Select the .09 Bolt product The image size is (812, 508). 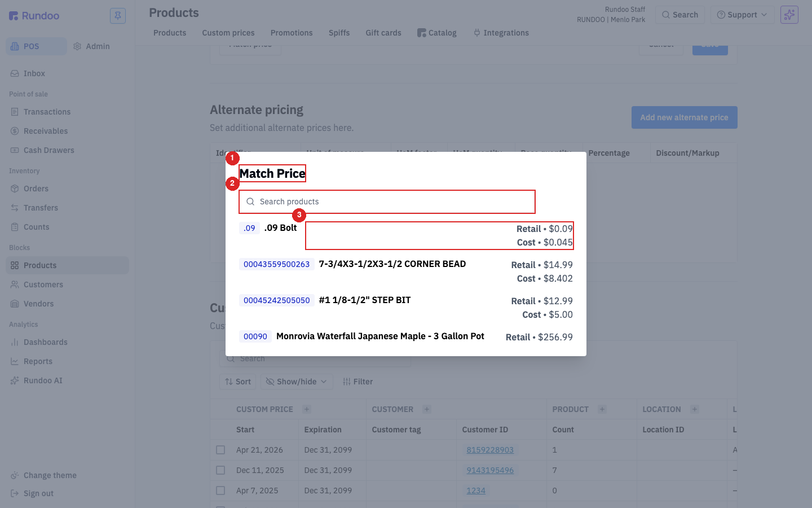point(406,235)
